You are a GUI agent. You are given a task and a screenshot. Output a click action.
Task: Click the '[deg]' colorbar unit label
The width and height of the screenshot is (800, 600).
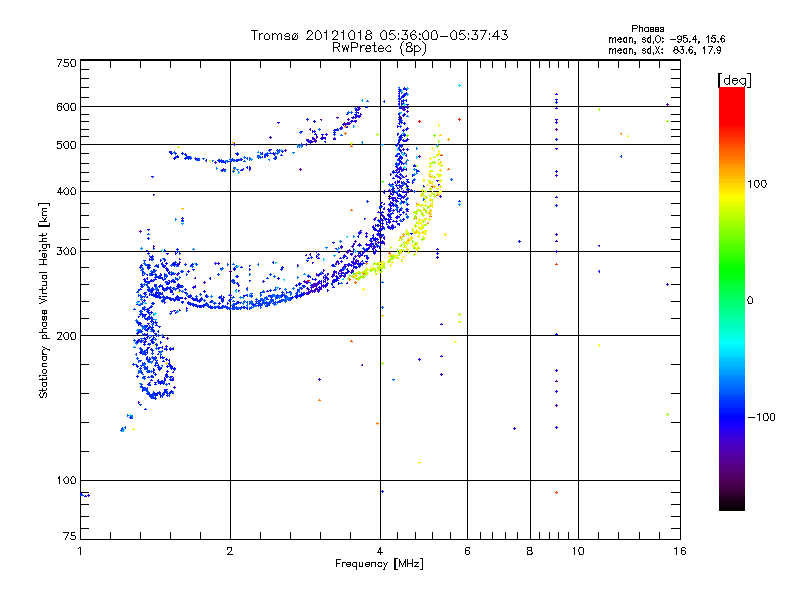734,80
